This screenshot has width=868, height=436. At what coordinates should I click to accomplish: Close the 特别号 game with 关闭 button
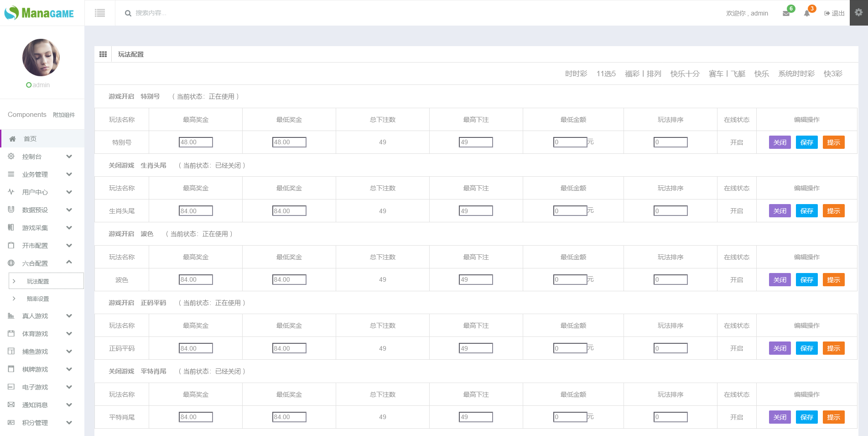click(x=780, y=142)
